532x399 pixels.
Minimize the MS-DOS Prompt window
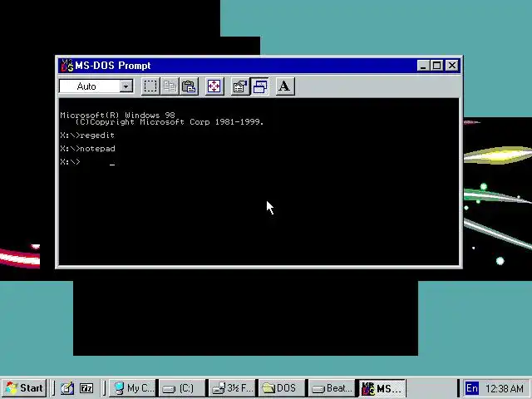(423, 66)
